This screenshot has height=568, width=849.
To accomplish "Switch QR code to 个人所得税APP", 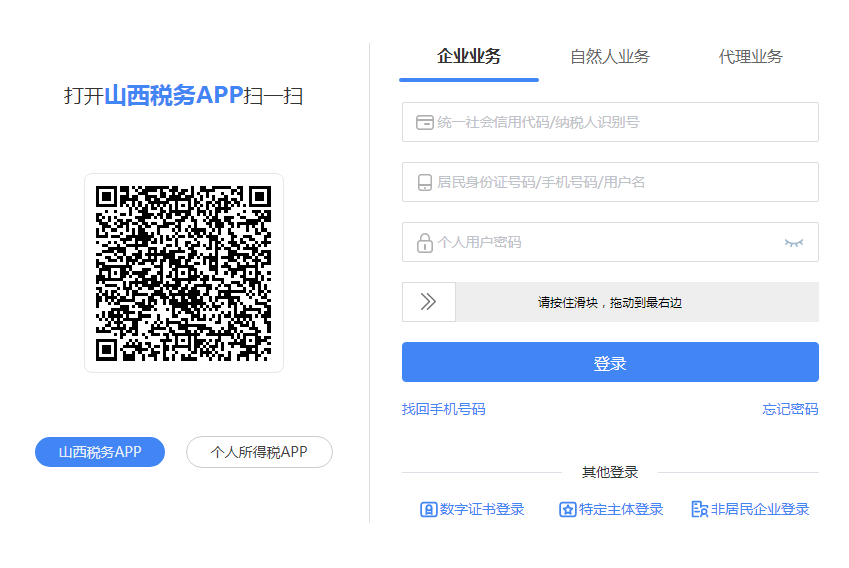I will [259, 452].
